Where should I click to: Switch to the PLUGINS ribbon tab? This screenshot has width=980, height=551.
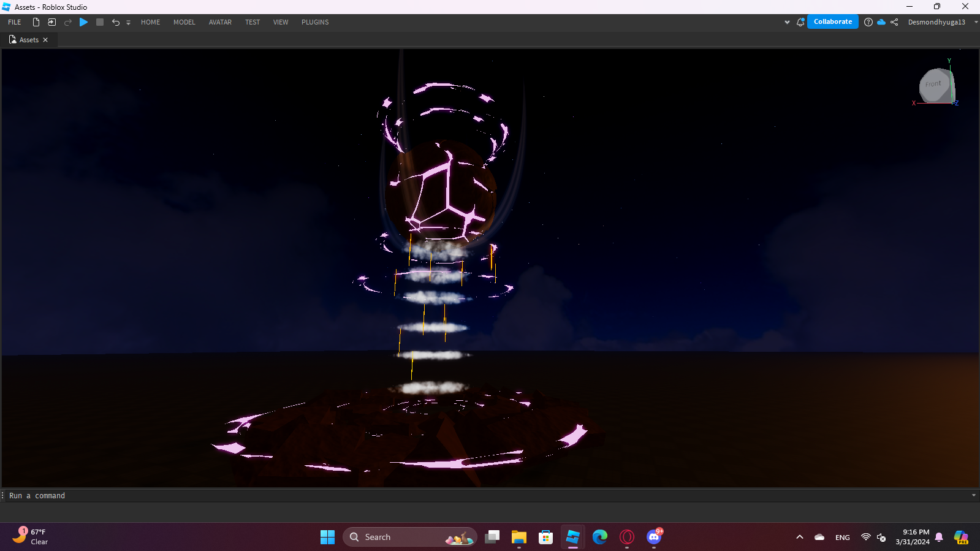pos(315,22)
